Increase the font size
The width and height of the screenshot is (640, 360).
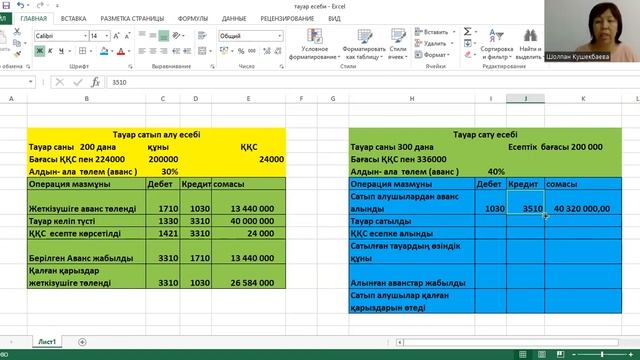click(x=117, y=36)
